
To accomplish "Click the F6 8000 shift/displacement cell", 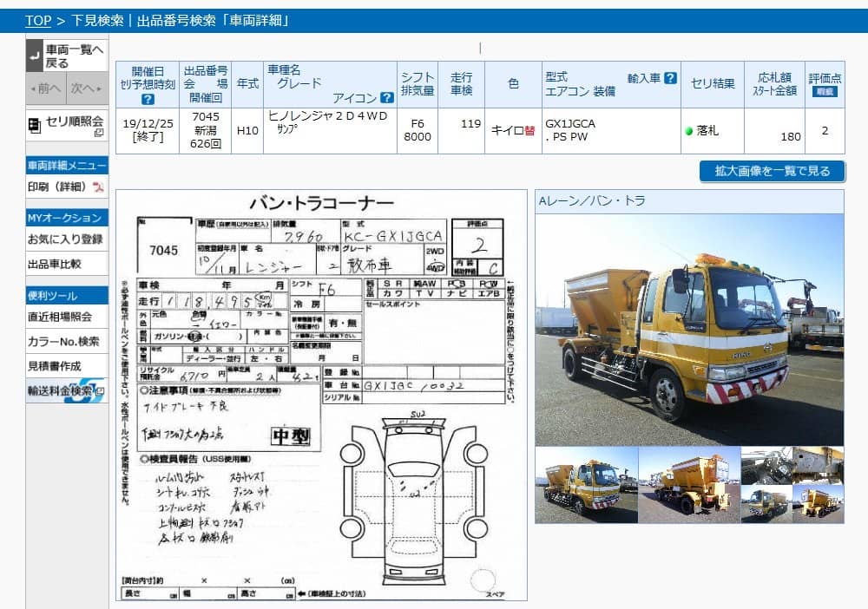I will pyautogui.click(x=418, y=130).
